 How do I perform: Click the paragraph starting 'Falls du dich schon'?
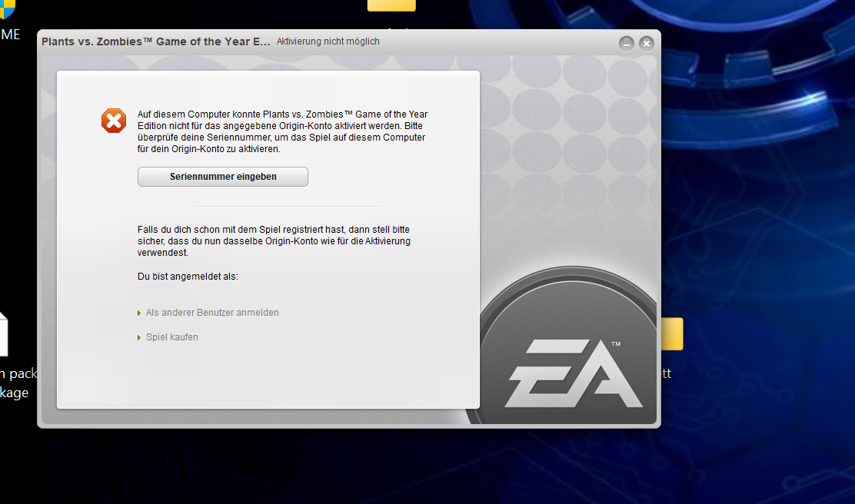tap(274, 240)
